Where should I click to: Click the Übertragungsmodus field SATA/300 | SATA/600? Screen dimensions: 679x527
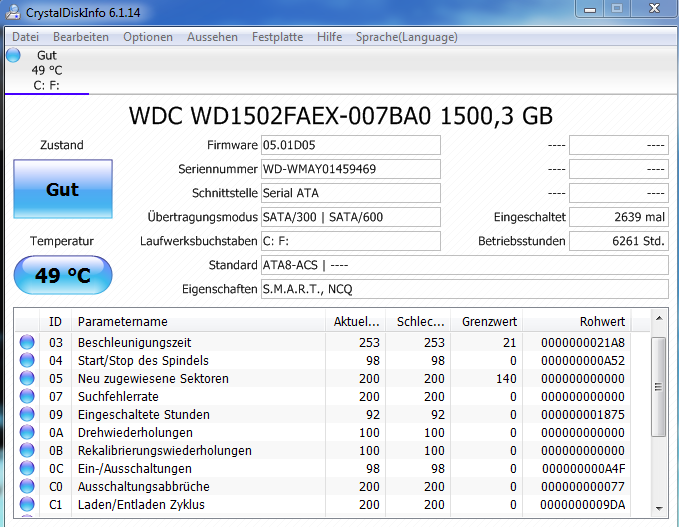351,217
